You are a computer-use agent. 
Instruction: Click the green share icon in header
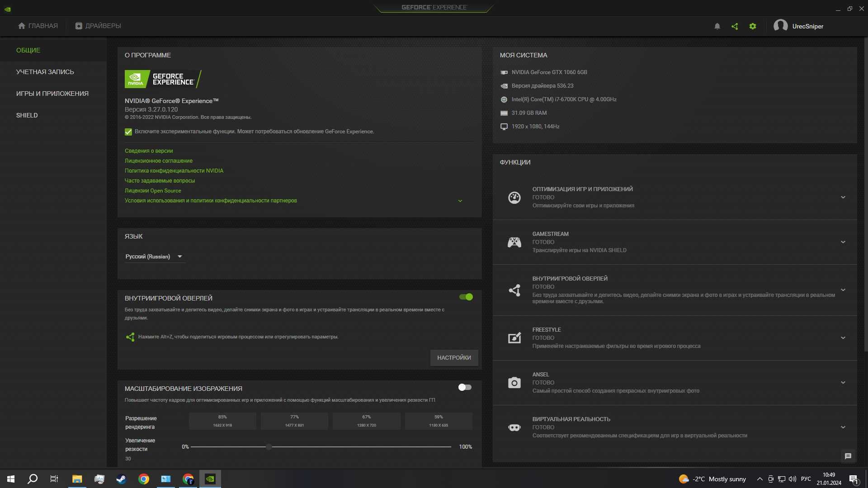735,26
